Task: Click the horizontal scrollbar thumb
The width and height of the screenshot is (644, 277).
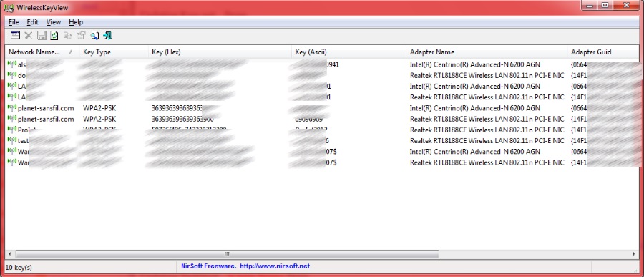Action: [x=226, y=254]
